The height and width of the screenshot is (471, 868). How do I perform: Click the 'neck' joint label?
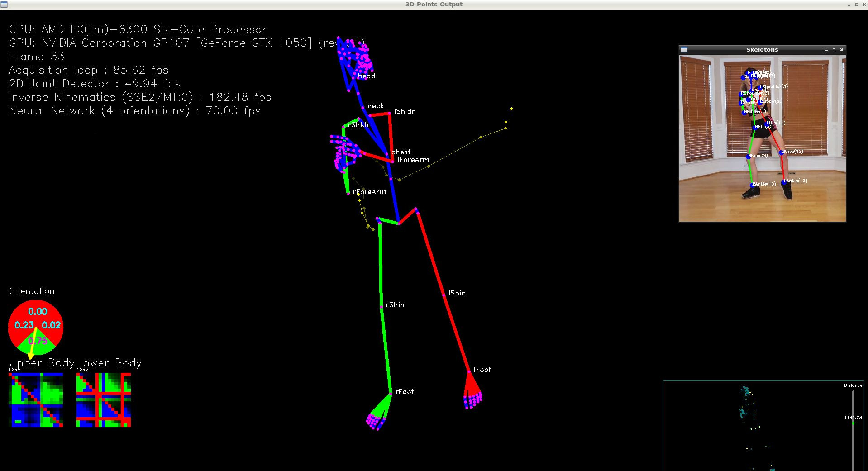pyautogui.click(x=376, y=106)
